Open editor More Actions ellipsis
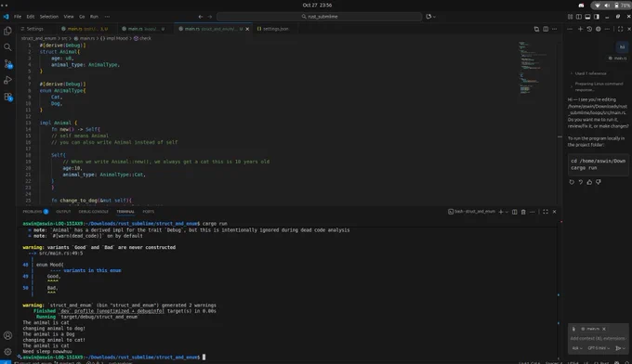The image size is (632, 364). [x=554, y=29]
